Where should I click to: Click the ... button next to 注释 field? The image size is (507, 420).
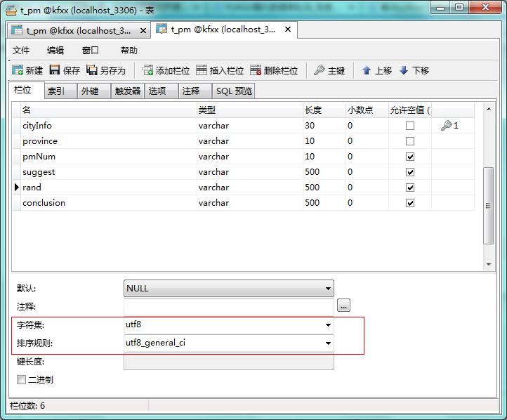[343, 306]
